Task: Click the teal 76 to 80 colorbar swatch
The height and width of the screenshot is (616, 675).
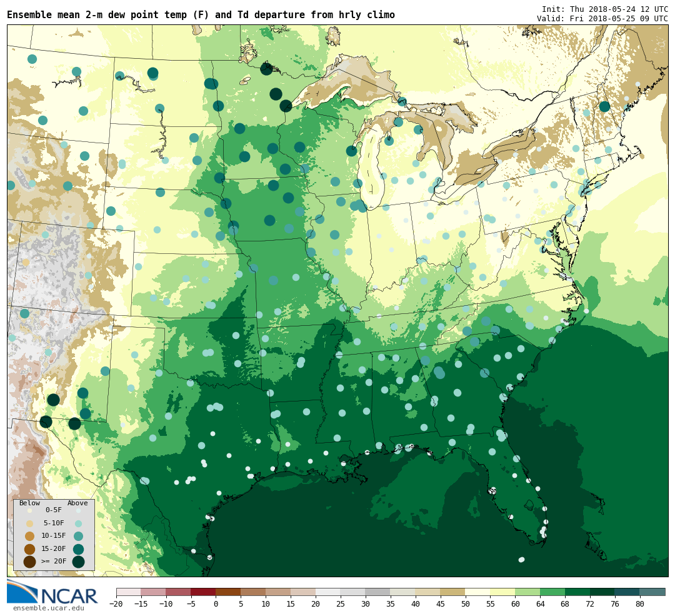Action: pyautogui.click(x=627, y=592)
